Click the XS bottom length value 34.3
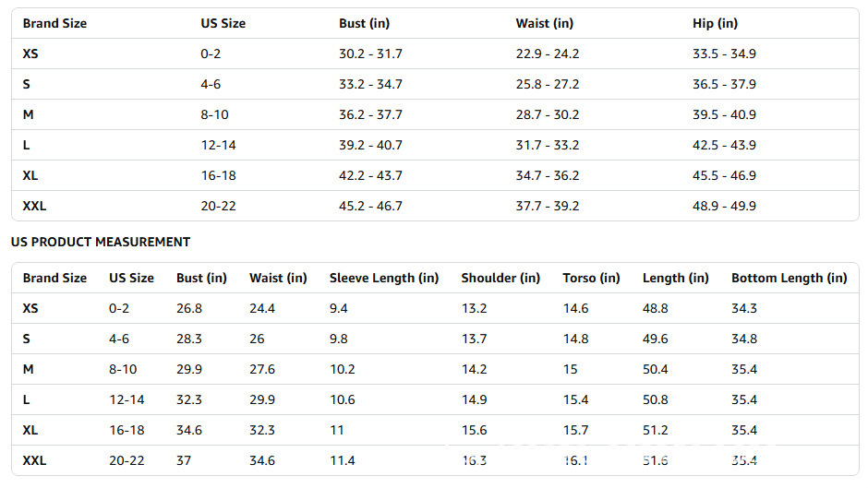This screenshot has width=868, height=488. (744, 308)
